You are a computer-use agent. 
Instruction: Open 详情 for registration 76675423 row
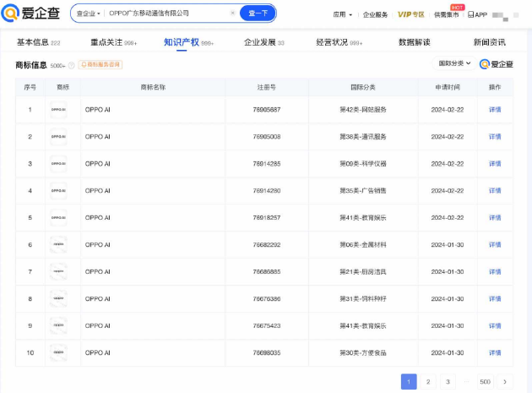(x=495, y=325)
